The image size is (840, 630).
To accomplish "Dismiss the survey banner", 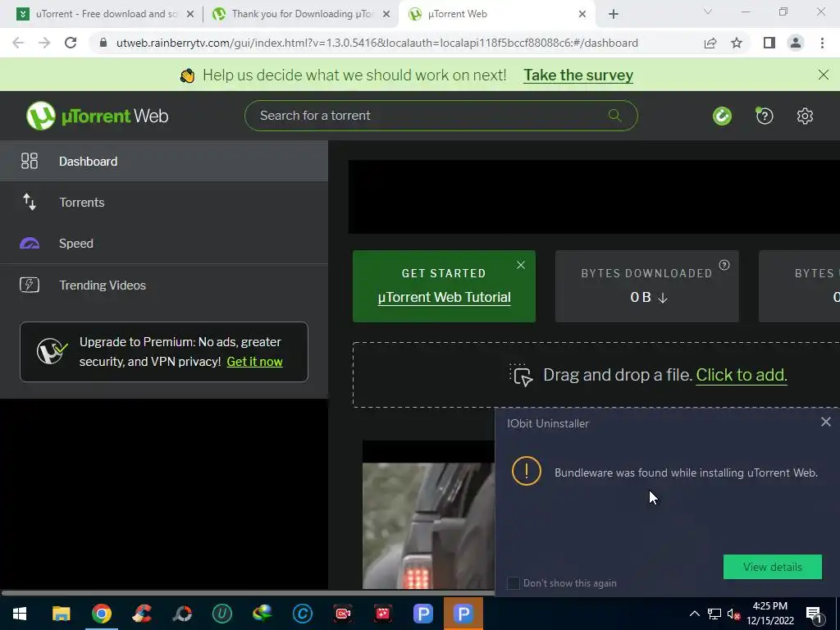I will tap(824, 75).
